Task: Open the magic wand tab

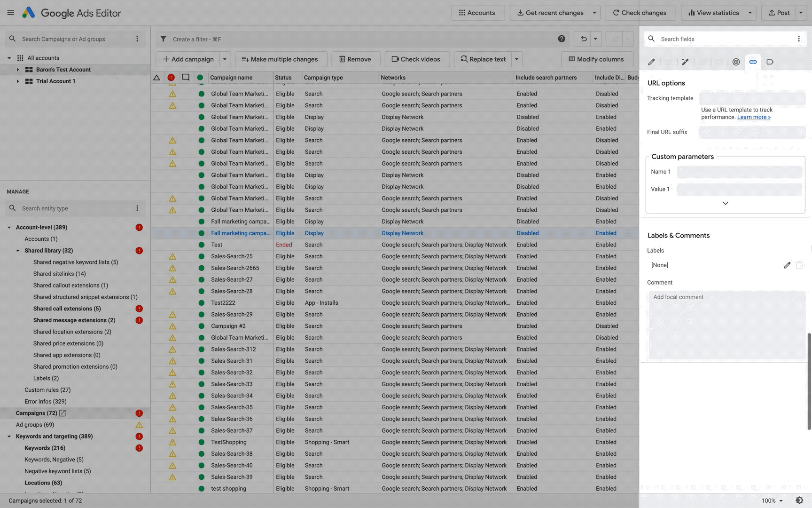Action: [x=685, y=62]
